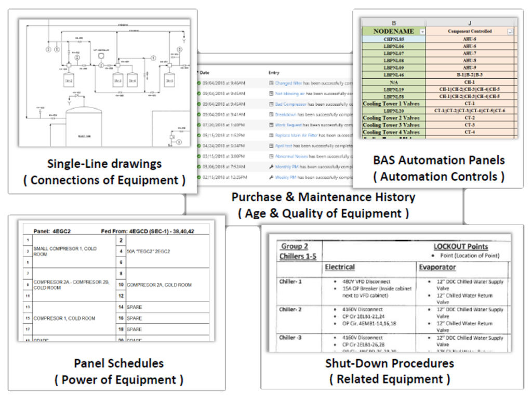Click the Entry column header
The height and width of the screenshot is (397, 532).
[x=274, y=73]
